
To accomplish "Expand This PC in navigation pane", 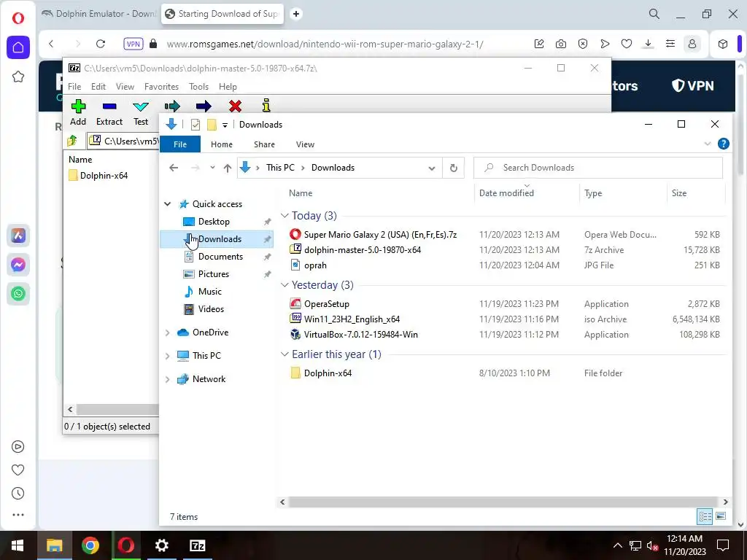I will (168, 356).
